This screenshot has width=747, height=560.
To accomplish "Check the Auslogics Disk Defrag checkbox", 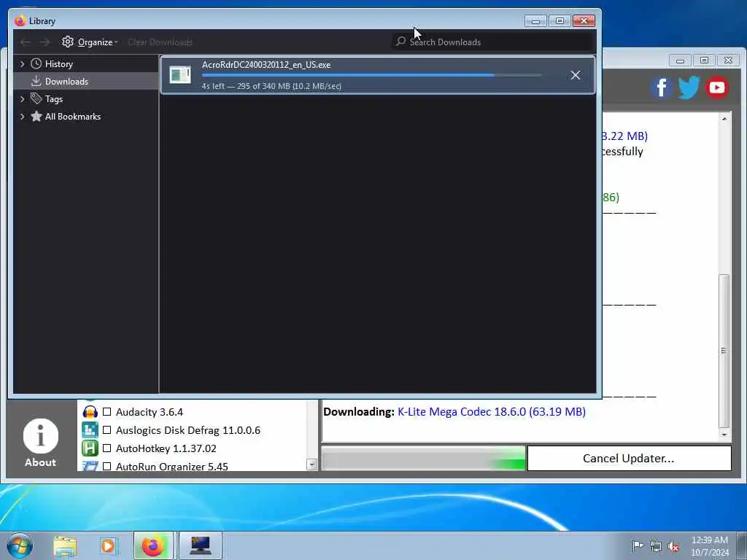I will pyautogui.click(x=107, y=430).
